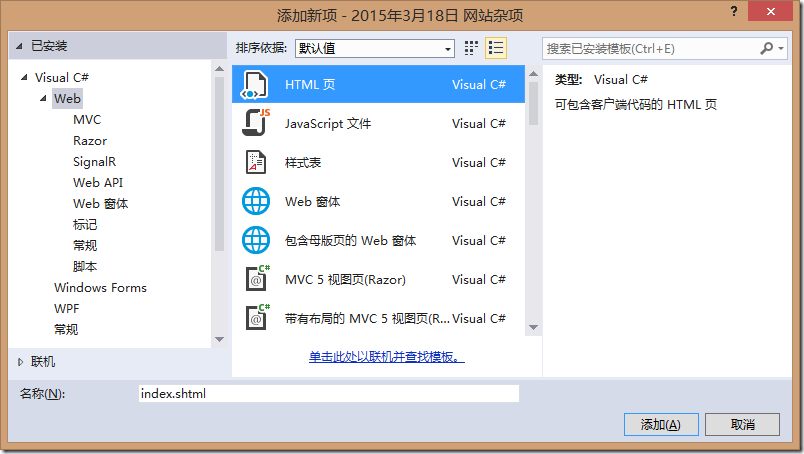The image size is (804, 454).
Task: Select the 包含母版页的 Web 窗体 globe icon
Action: (256, 240)
